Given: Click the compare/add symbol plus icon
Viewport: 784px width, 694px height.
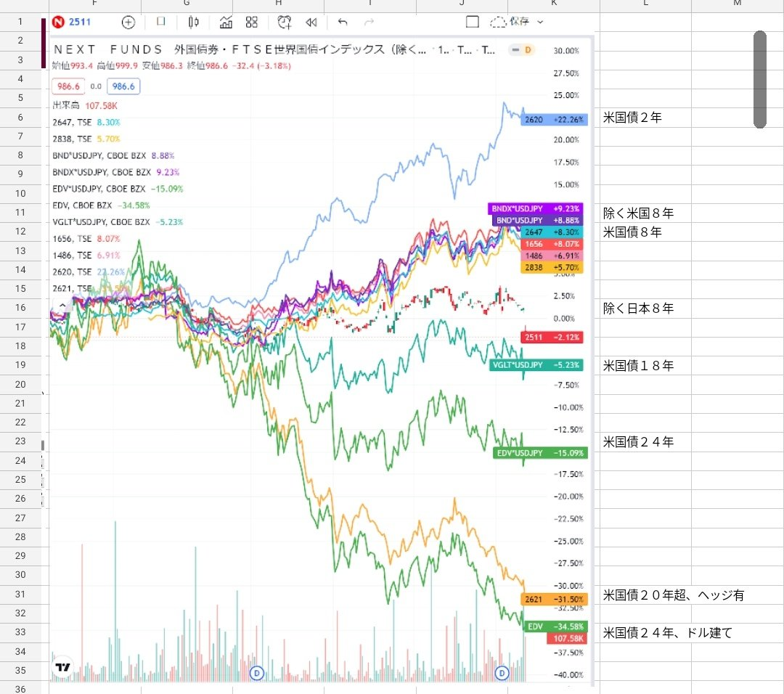Looking at the screenshot, I should coord(128,22).
